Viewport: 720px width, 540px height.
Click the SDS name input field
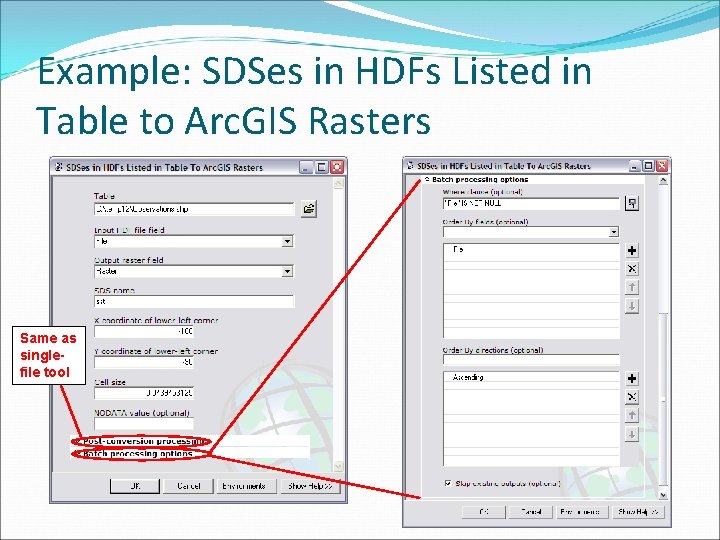pyautogui.click(x=194, y=301)
